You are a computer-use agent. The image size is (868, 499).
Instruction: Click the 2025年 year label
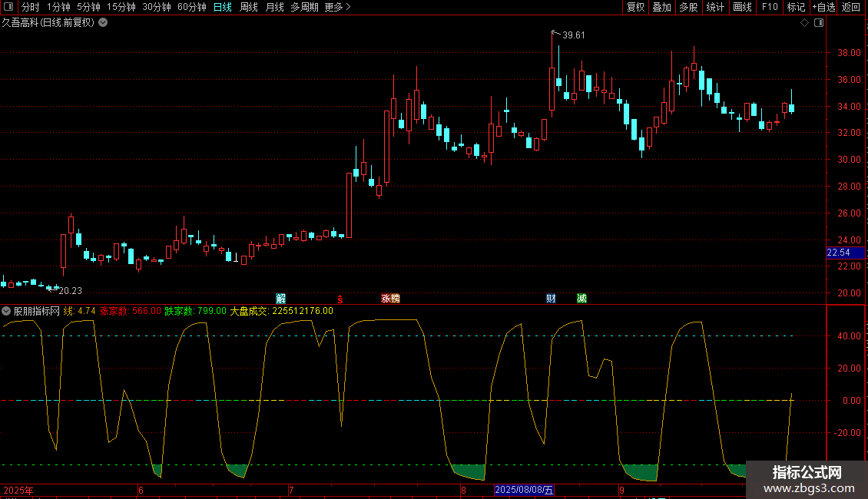click(18, 491)
